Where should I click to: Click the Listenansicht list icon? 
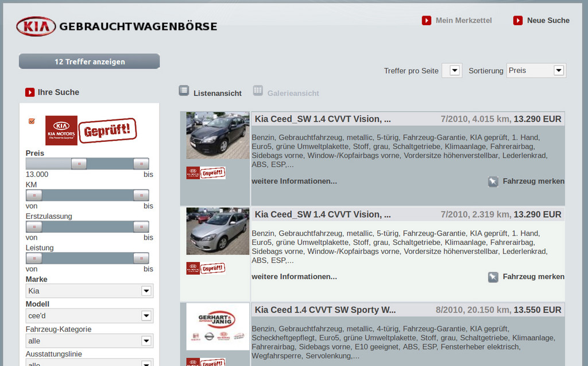pyautogui.click(x=184, y=90)
